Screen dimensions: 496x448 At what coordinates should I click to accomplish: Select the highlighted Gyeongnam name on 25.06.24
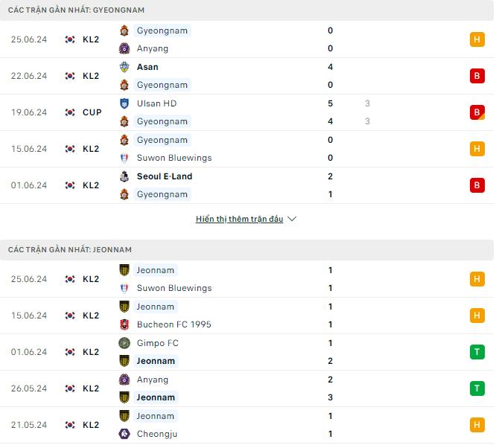pyautogui.click(x=162, y=31)
